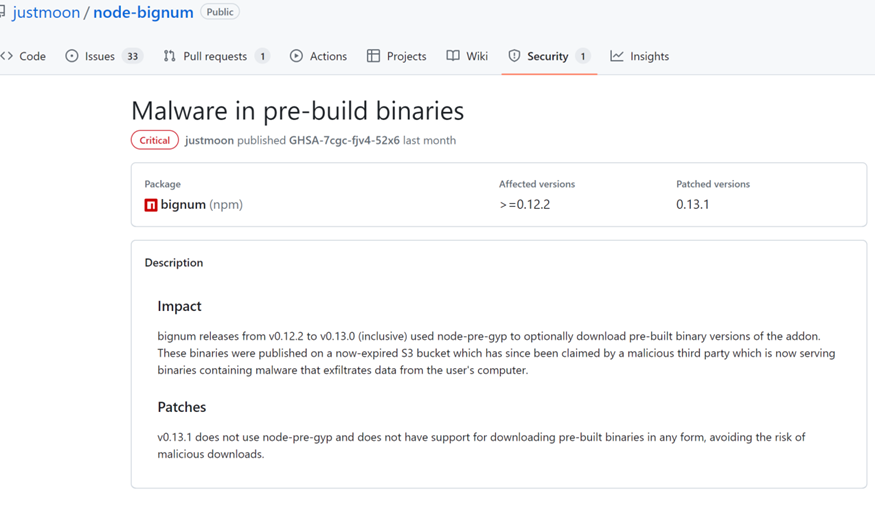Open the node-bignum repository link
The height and width of the screenshot is (506, 875).
143,13
